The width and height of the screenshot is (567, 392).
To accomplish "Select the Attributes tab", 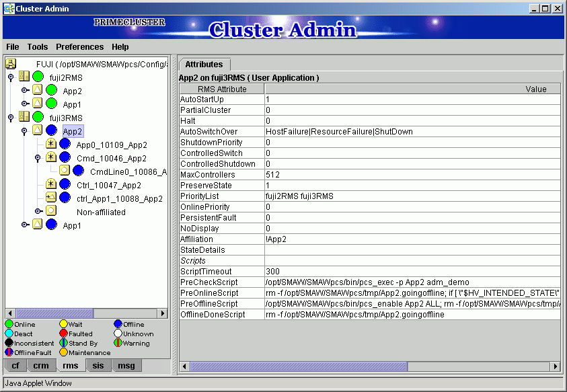I will click(x=204, y=65).
